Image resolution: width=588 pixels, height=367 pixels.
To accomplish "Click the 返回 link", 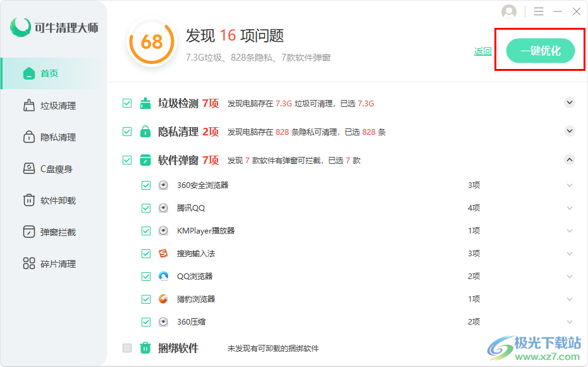I will [483, 51].
